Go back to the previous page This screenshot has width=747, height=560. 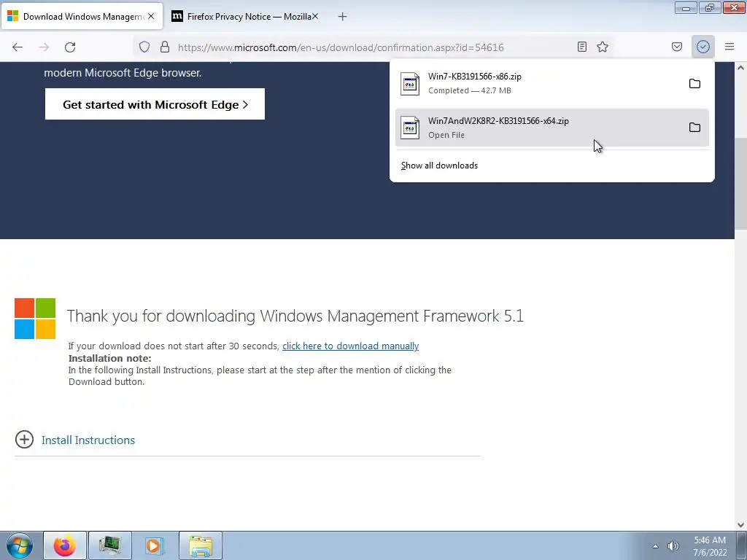tap(18, 47)
